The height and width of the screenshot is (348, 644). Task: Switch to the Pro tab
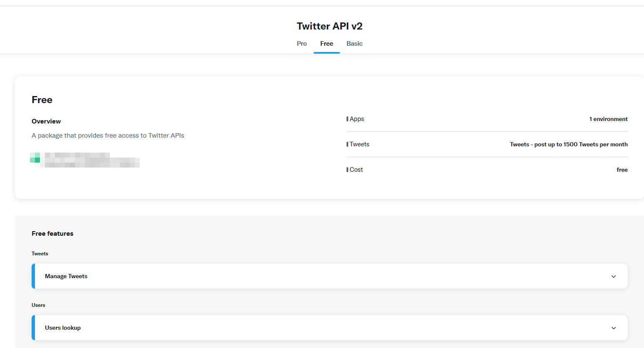(301, 43)
